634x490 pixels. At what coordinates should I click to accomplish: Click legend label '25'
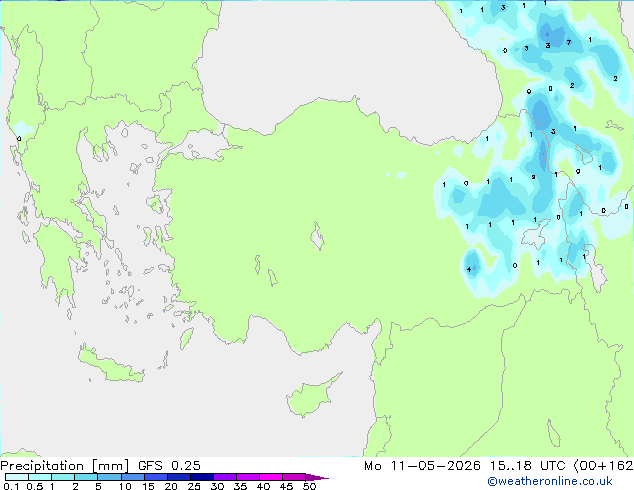tap(194, 486)
